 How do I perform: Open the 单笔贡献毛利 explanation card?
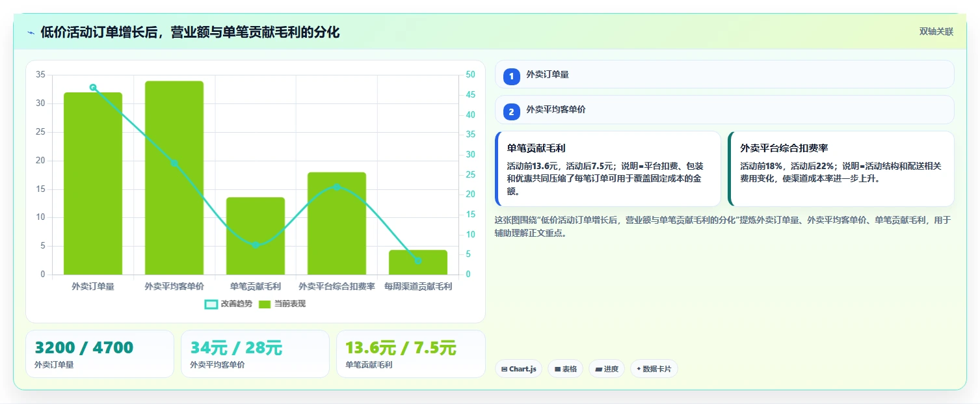pyautogui.click(x=608, y=169)
